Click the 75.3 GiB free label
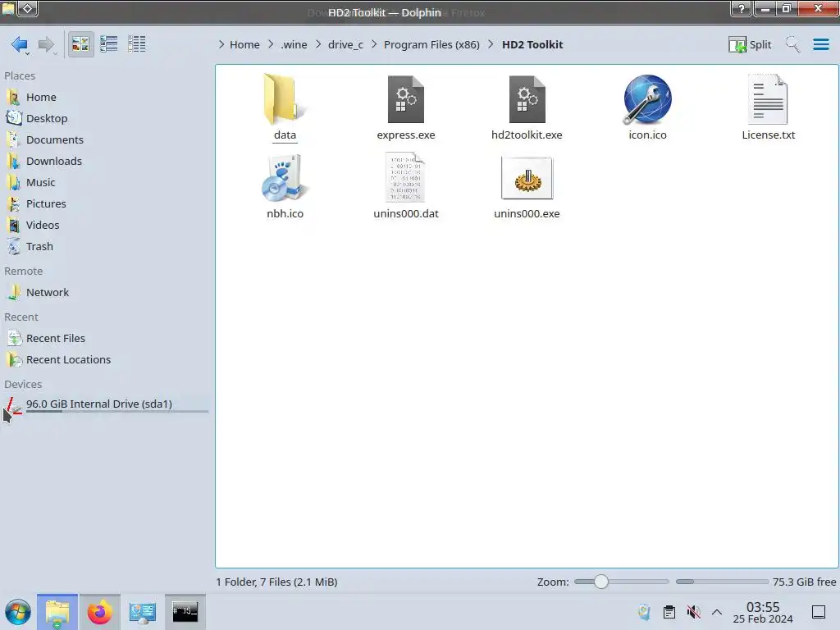840x630 pixels. tap(804, 582)
